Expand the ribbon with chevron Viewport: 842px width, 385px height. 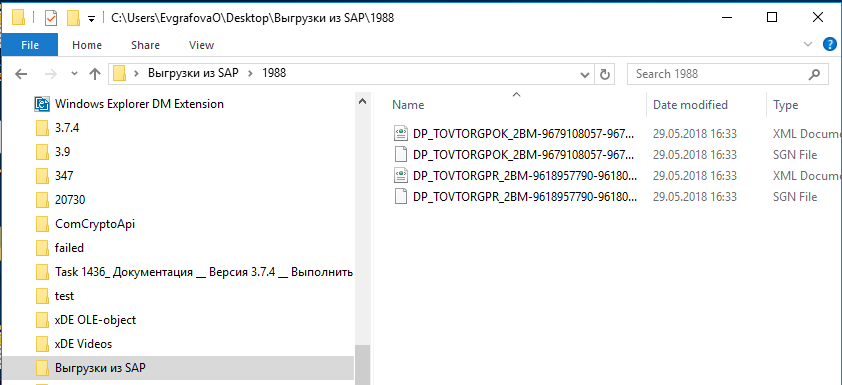point(808,44)
